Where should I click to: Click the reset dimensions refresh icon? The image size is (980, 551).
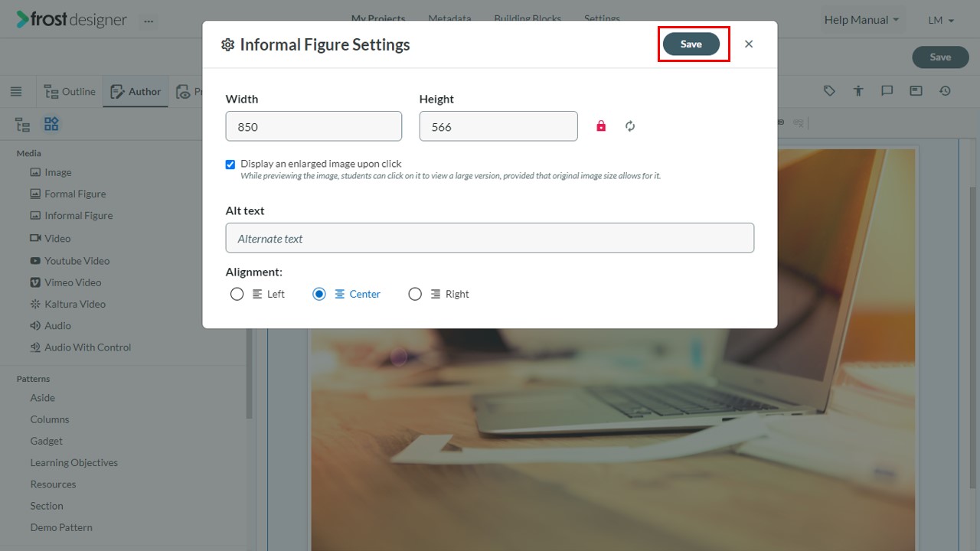click(630, 126)
